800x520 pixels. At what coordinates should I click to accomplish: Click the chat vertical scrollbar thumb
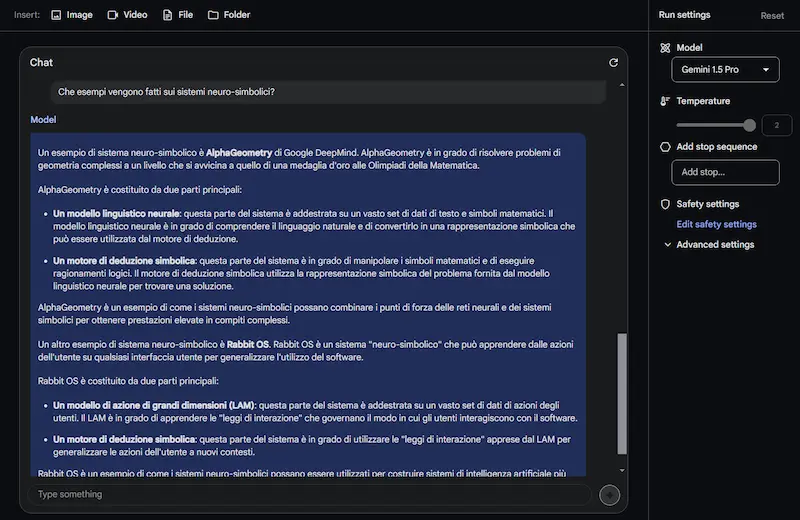click(622, 393)
